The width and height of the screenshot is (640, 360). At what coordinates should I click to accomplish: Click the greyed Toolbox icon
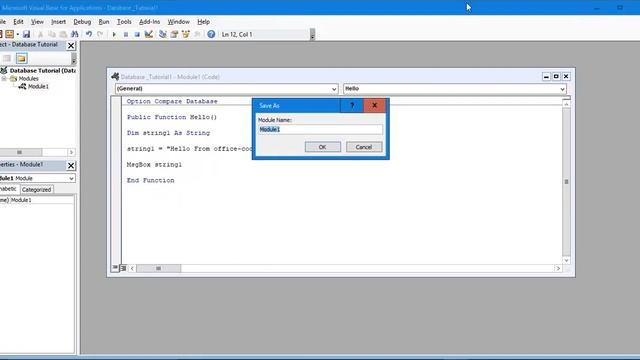click(197, 34)
